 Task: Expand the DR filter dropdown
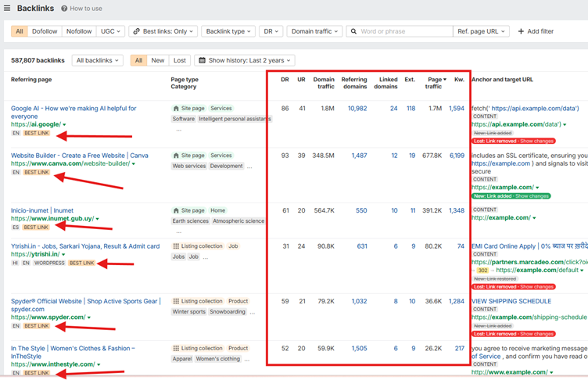pos(271,31)
